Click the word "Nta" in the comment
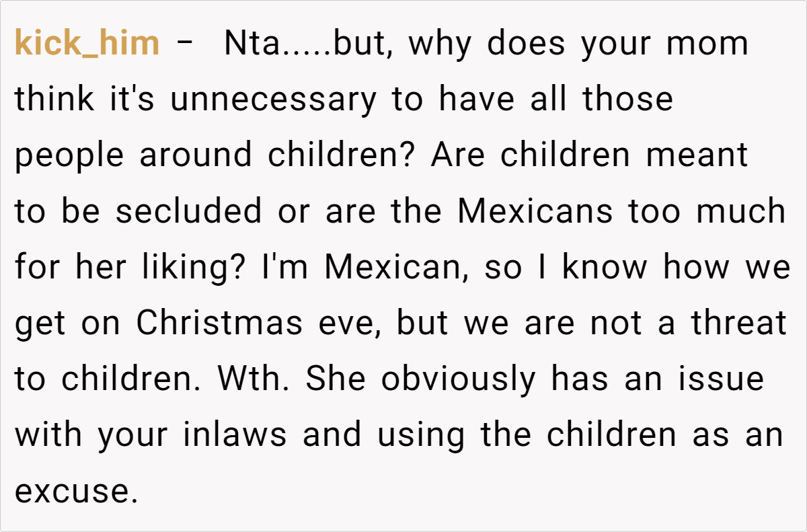Viewport: 807px width, 532px height. 247,44
